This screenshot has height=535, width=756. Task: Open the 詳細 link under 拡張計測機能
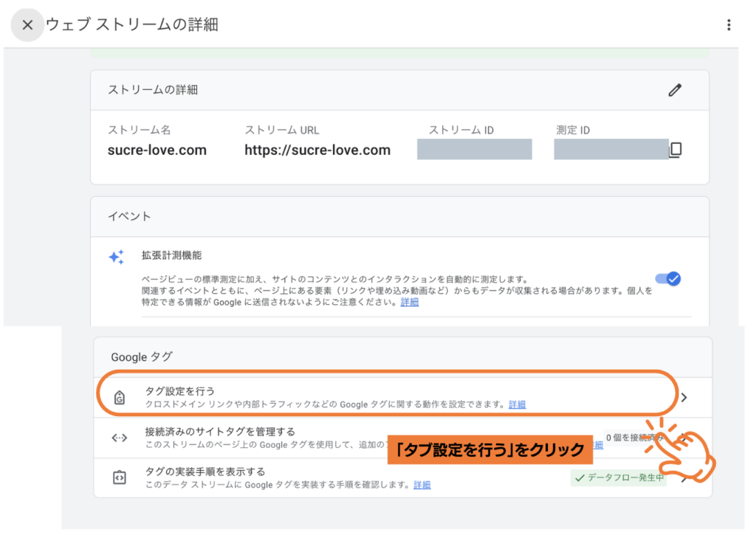pyautogui.click(x=410, y=303)
